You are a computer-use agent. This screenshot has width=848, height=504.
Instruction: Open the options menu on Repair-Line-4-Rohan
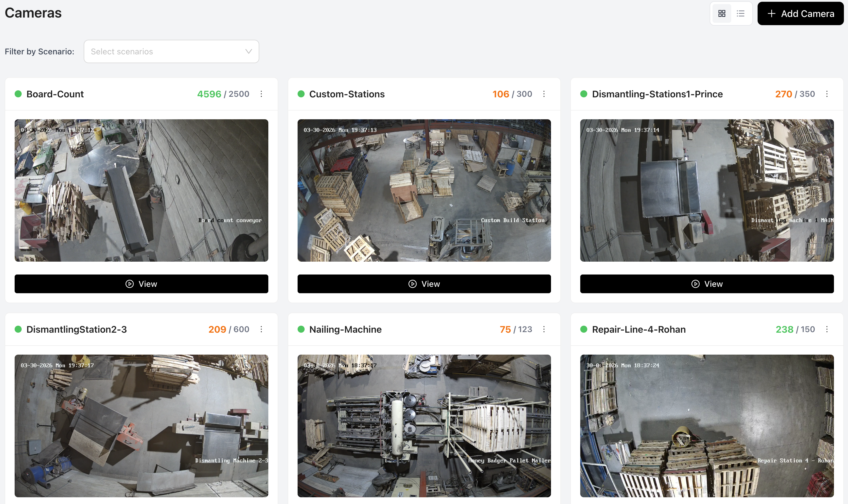coord(827,329)
